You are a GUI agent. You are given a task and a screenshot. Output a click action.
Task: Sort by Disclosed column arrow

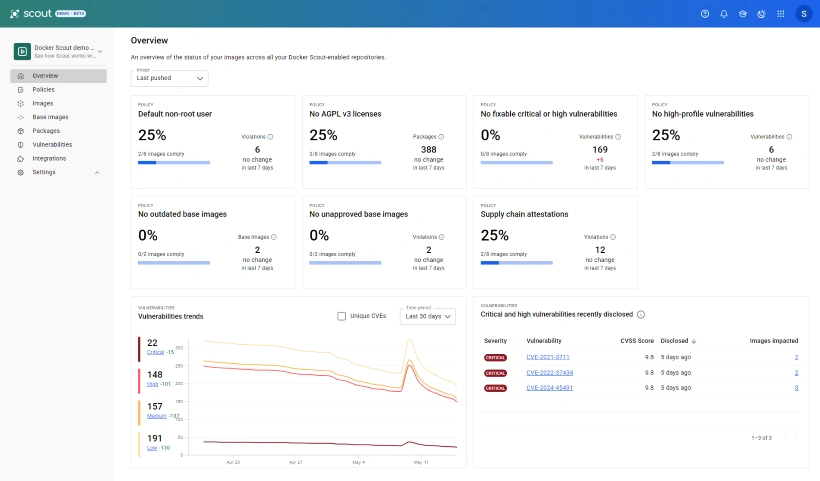coord(694,341)
